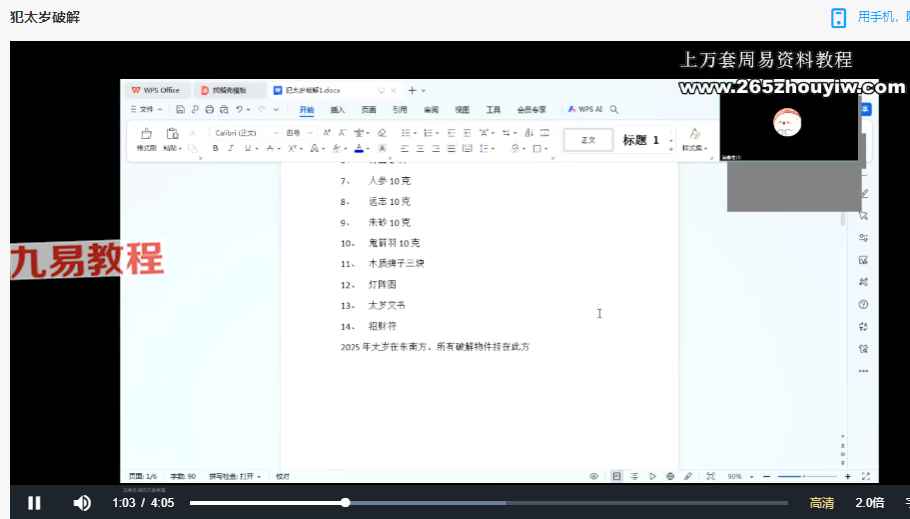
Task: Switch to page layout view icon
Action: (x=616, y=476)
